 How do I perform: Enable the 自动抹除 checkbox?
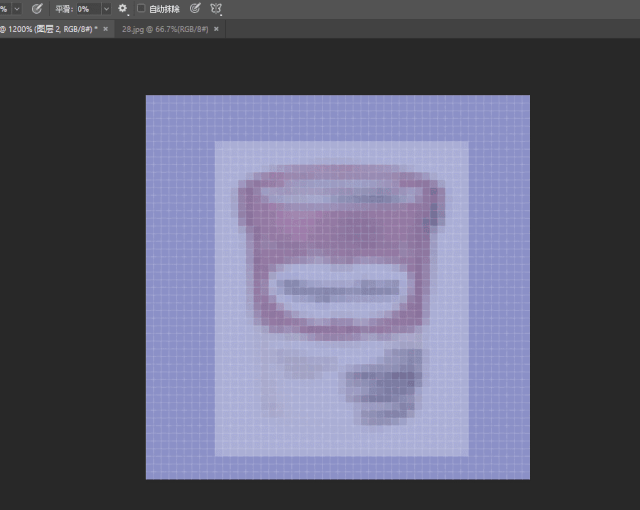141,8
